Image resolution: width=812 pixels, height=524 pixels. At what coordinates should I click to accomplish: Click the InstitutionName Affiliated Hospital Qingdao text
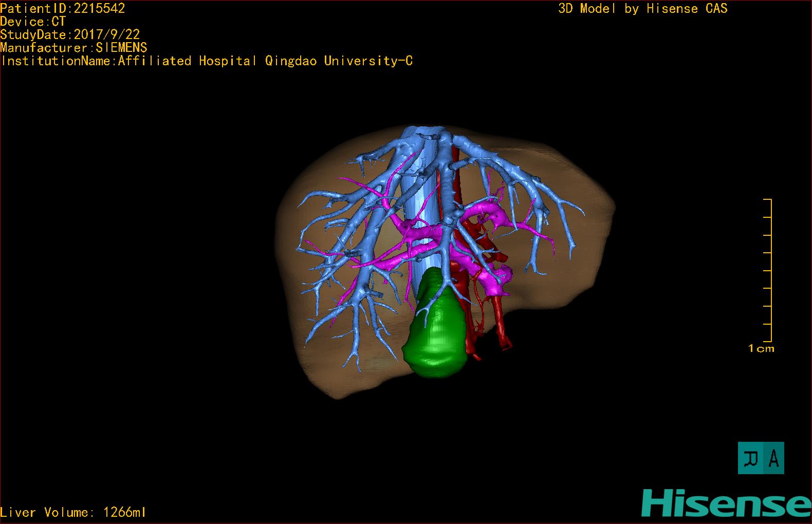click(207, 61)
